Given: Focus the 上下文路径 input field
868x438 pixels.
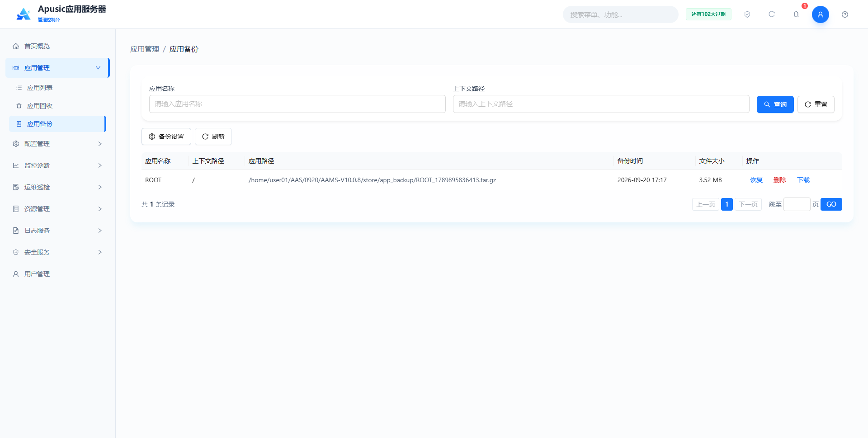Looking at the screenshot, I should pyautogui.click(x=601, y=104).
